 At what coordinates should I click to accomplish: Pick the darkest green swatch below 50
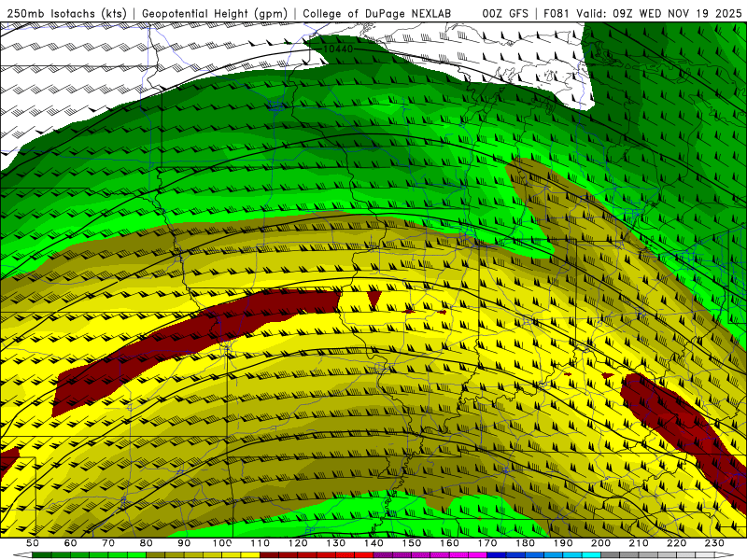click(41, 554)
